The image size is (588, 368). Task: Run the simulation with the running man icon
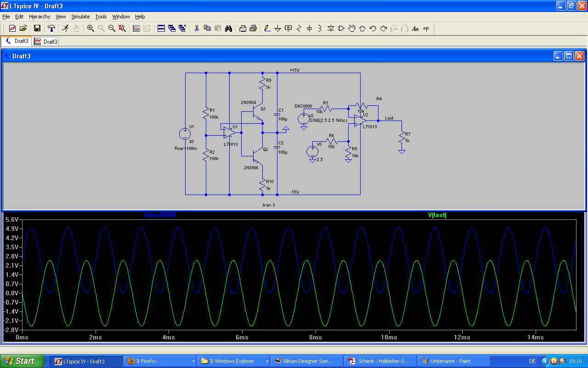click(x=66, y=29)
